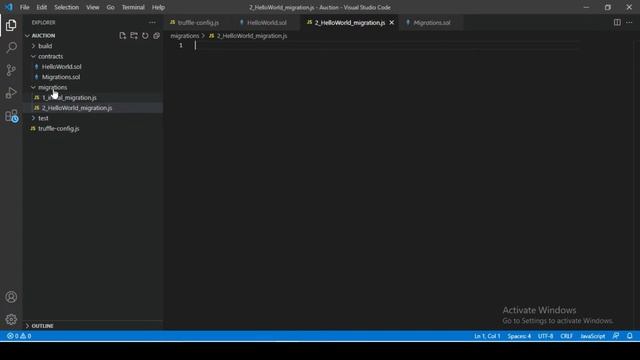
Task: Open the Help menu
Action: [x=158, y=7]
